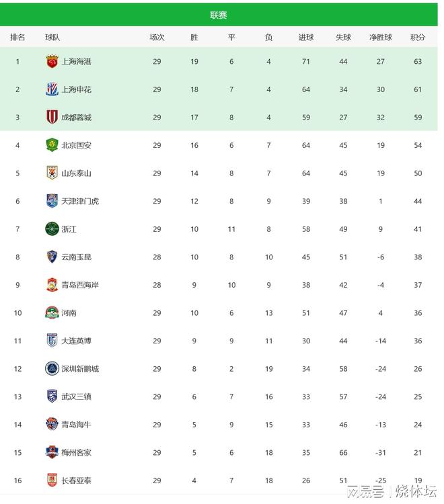Select the 联赛 tab header

pyautogui.click(x=219, y=15)
